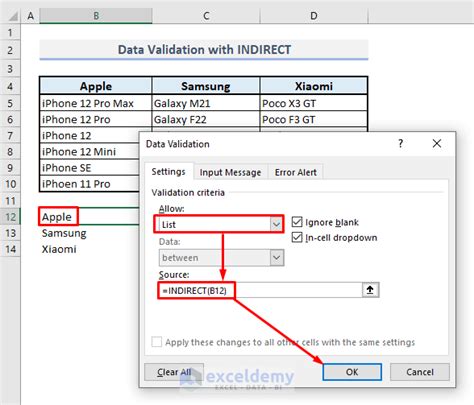Select the iPhone 12 cell in row 7
This screenshot has width=474, height=405.
[90, 135]
